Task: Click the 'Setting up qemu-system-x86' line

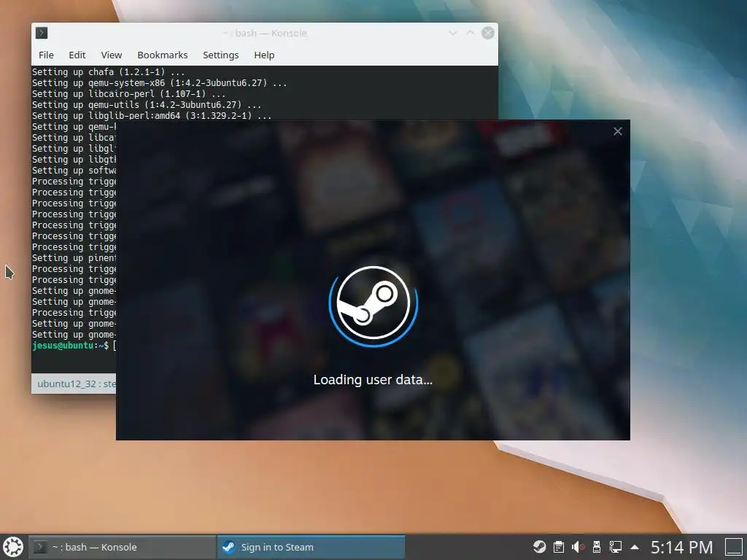Action: click(159, 83)
